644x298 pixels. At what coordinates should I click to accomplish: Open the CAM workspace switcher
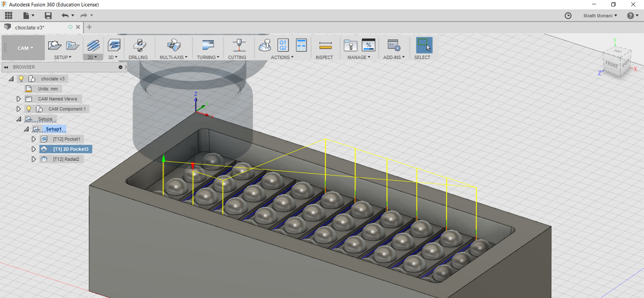(23, 48)
